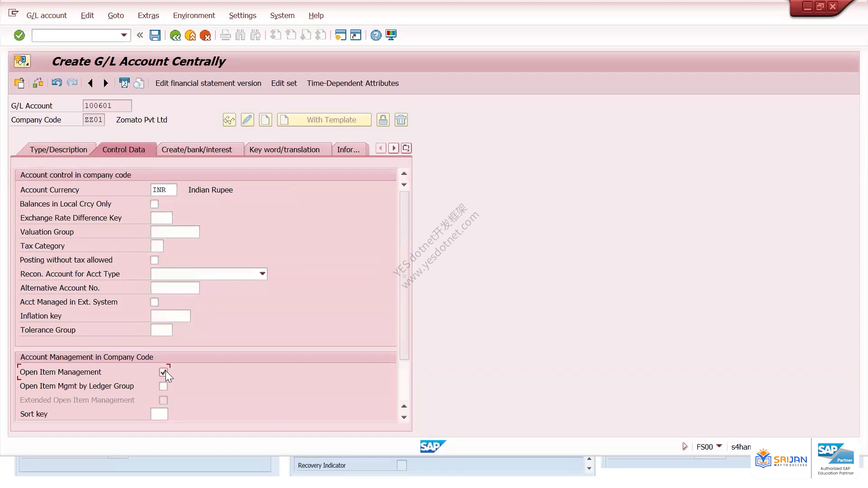The image size is (868, 488).
Task: Click the Help question mark icon
Action: point(376,35)
